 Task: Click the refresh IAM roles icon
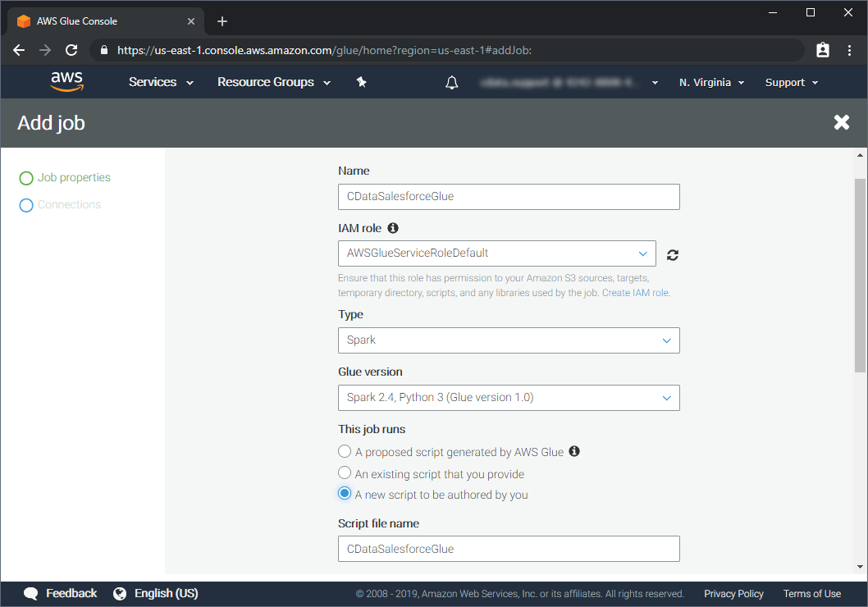coord(673,254)
